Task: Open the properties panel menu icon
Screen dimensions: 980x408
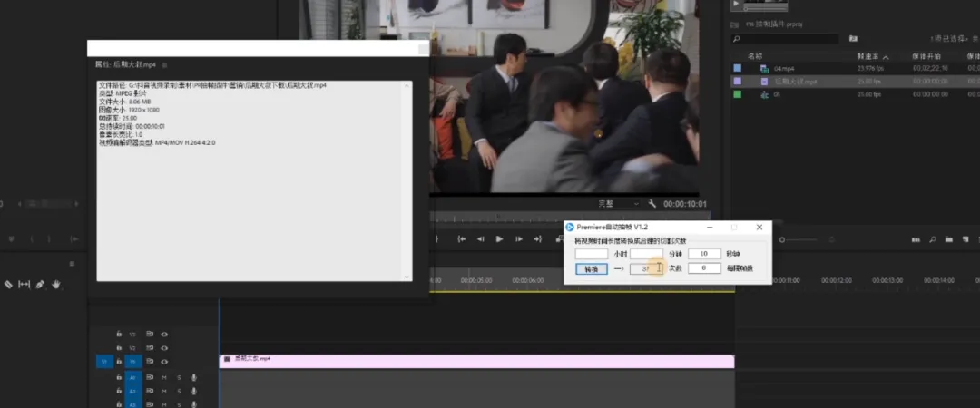Action: coord(164,64)
